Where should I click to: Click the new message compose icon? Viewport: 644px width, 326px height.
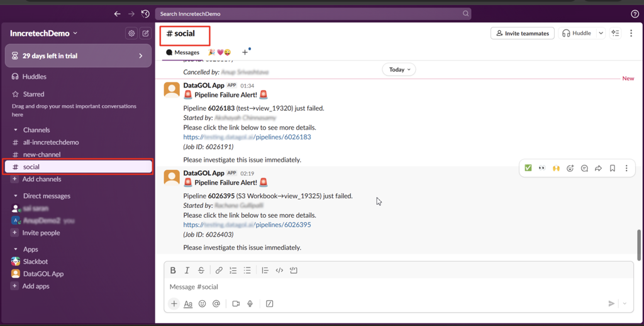(x=145, y=33)
